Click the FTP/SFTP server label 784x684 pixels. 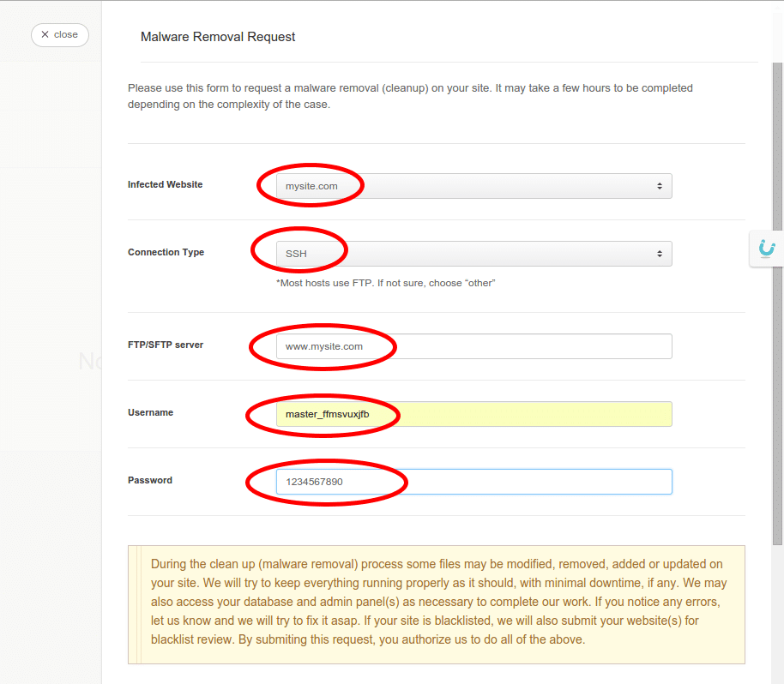[166, 345]
